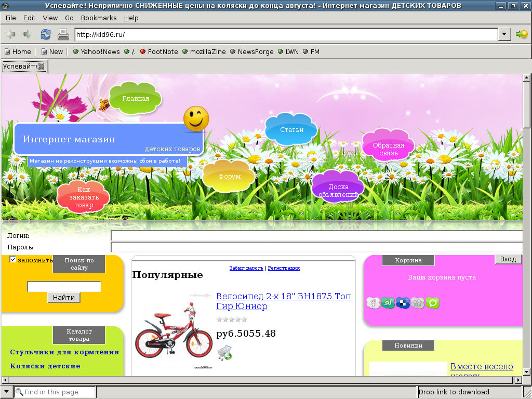
Task: Click the printer icon in toolbar
Action: (63, 34)
